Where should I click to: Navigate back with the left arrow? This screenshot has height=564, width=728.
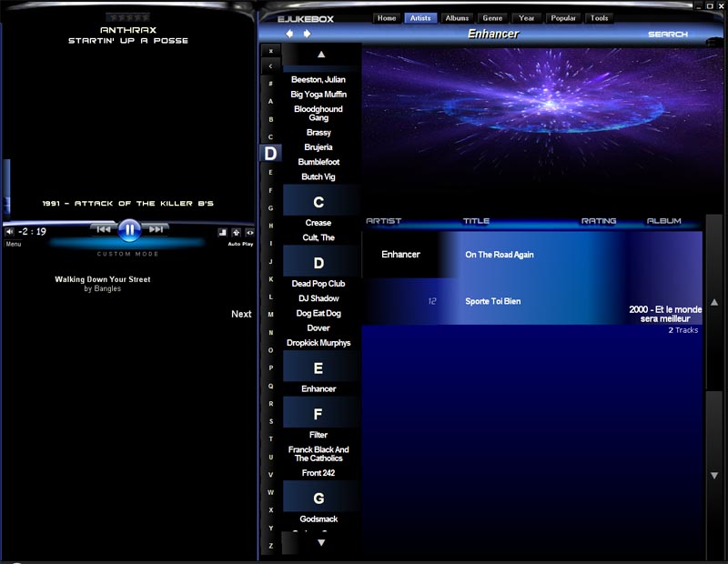click(289, 34)
